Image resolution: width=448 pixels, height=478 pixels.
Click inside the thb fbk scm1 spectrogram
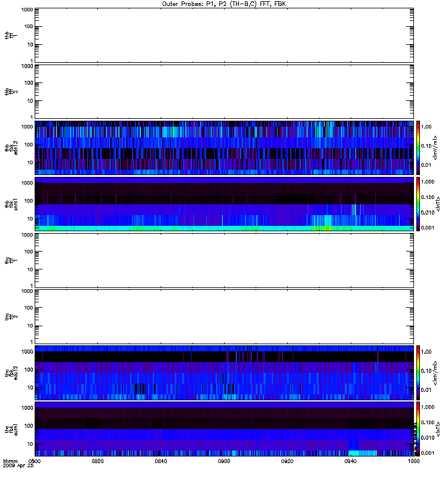(x=224, y=204)
